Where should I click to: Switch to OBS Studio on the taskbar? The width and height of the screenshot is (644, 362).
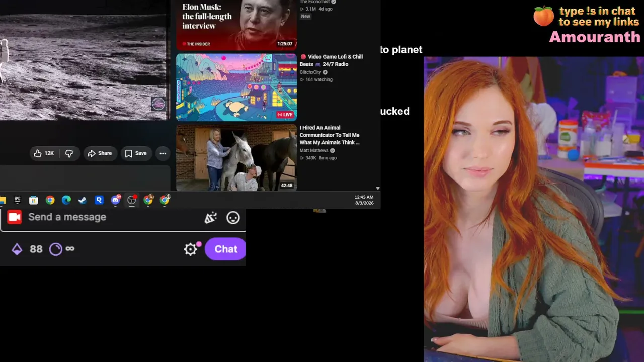pyautogui.click(x=132, y=200)
